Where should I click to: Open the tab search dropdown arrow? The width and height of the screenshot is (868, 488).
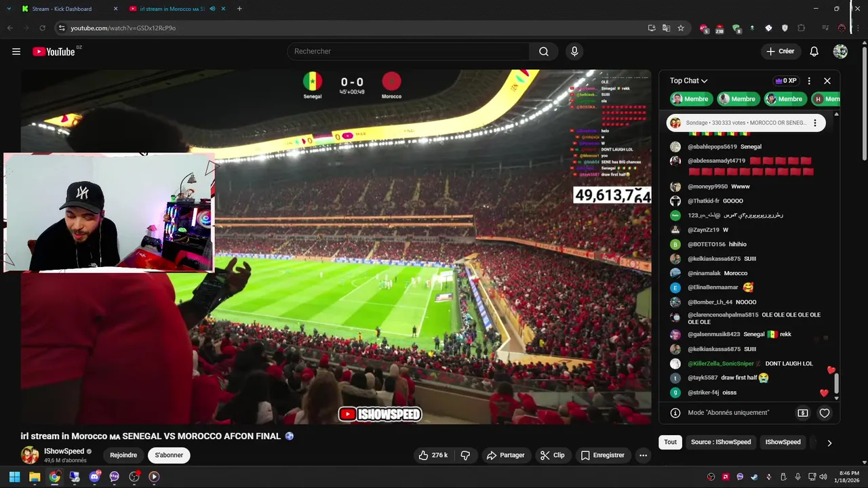click(x=9, y=9)
